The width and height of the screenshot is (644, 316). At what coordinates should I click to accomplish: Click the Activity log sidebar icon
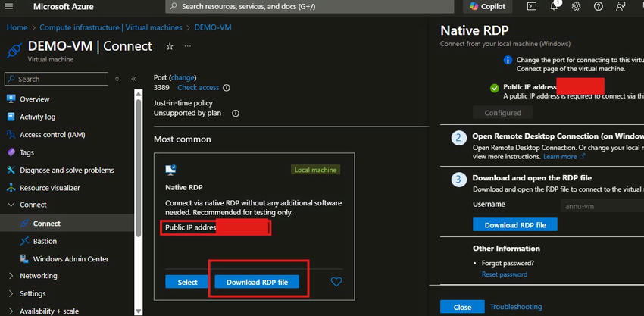pos(11,117)
